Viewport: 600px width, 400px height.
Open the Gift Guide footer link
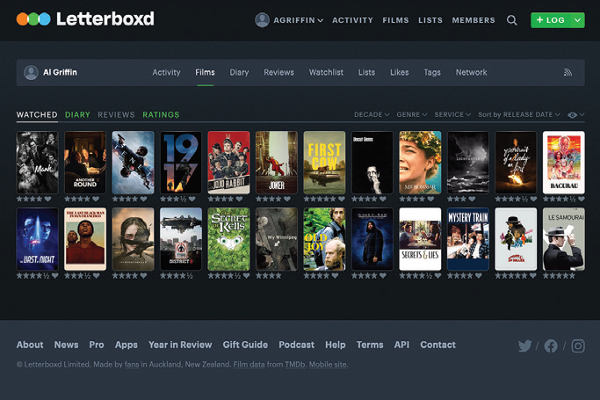pos(245,345)
